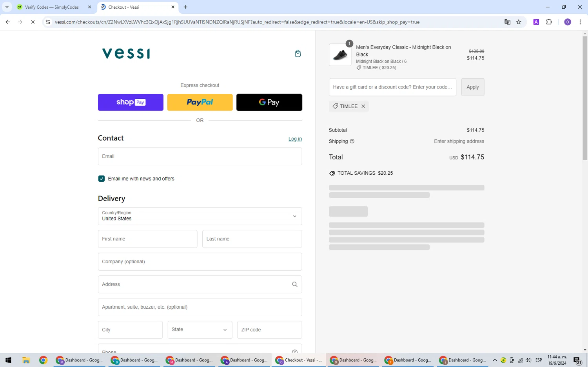Focus the Last name field
588x367 pixels.
252,239
